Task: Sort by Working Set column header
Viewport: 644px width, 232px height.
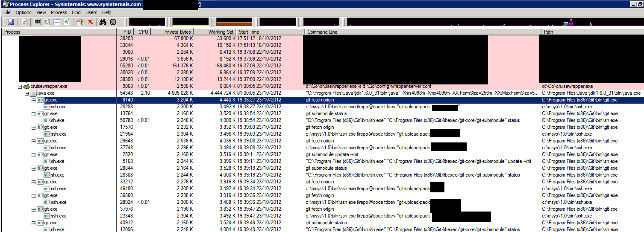Action: tap(215, 32)
